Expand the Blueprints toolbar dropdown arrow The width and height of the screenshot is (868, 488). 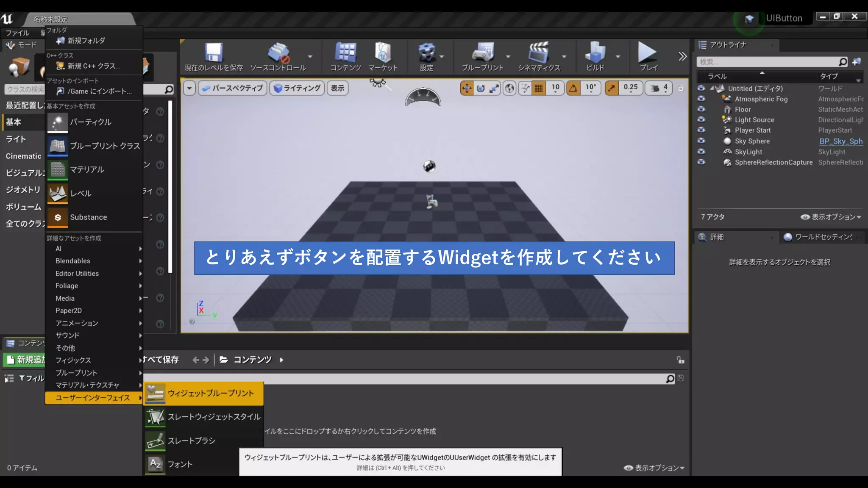(508, 56)
